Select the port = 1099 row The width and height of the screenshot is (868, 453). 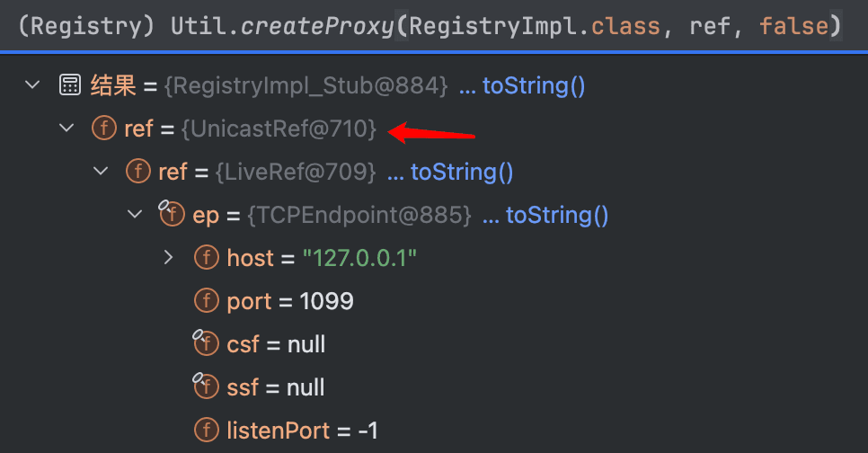click(x=434, y=301)
